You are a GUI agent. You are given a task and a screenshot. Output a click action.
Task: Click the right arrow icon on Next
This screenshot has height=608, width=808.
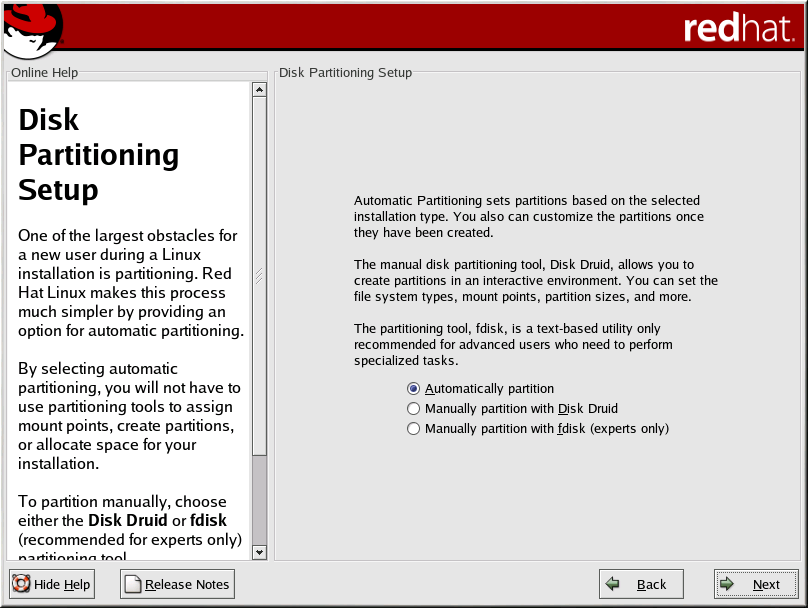[x=728, y=584]
